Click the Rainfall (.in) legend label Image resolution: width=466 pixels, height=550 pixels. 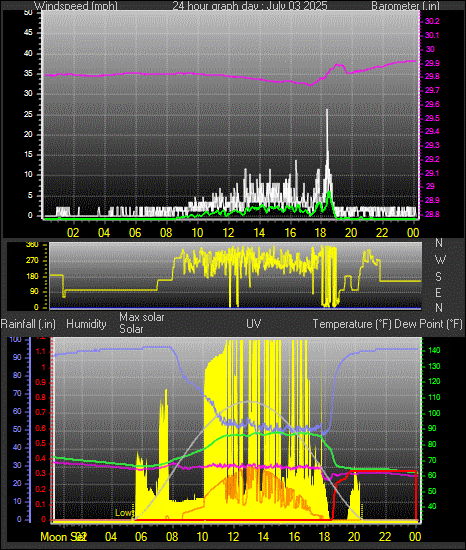coord(28,324)
